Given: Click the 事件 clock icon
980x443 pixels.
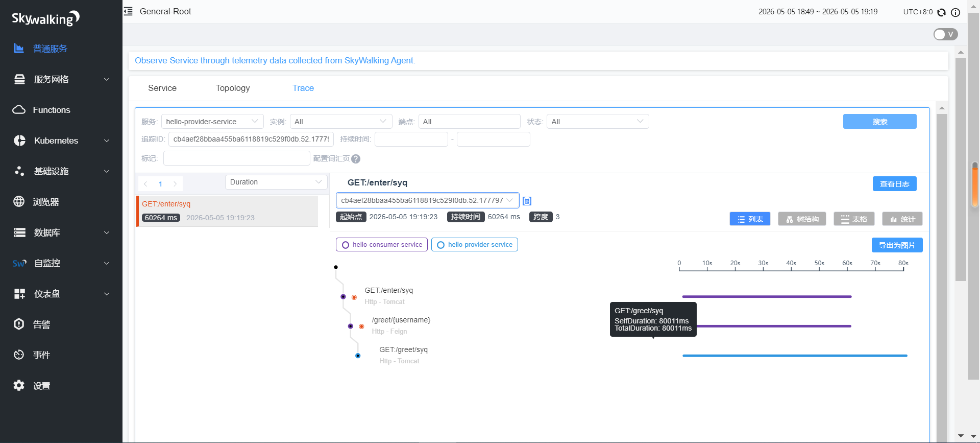Looking at the screenshot, I should 19,355.
